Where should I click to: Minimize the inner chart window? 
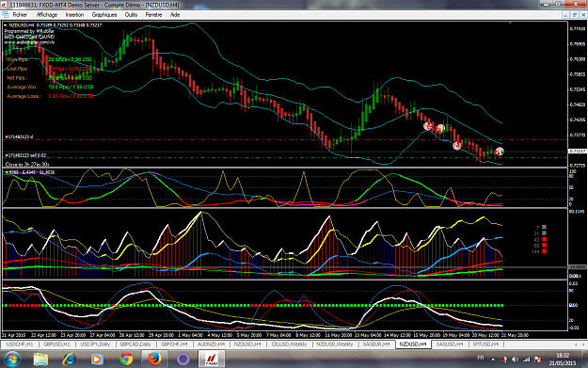(x=565, y=15)
